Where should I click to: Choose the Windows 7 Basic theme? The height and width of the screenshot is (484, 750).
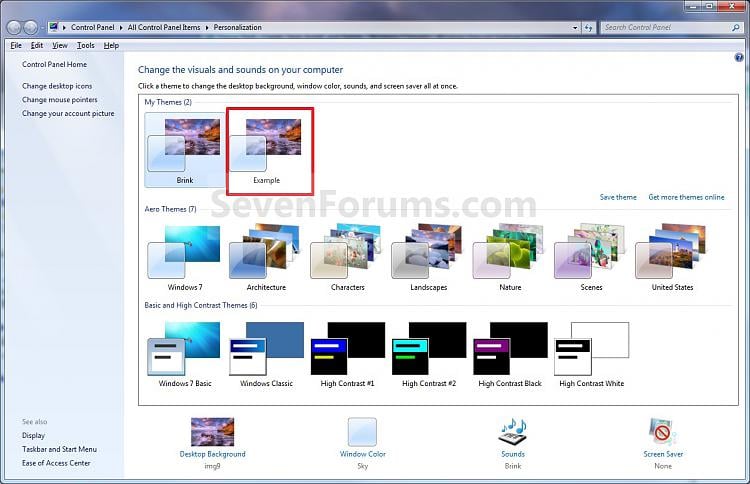185,354
